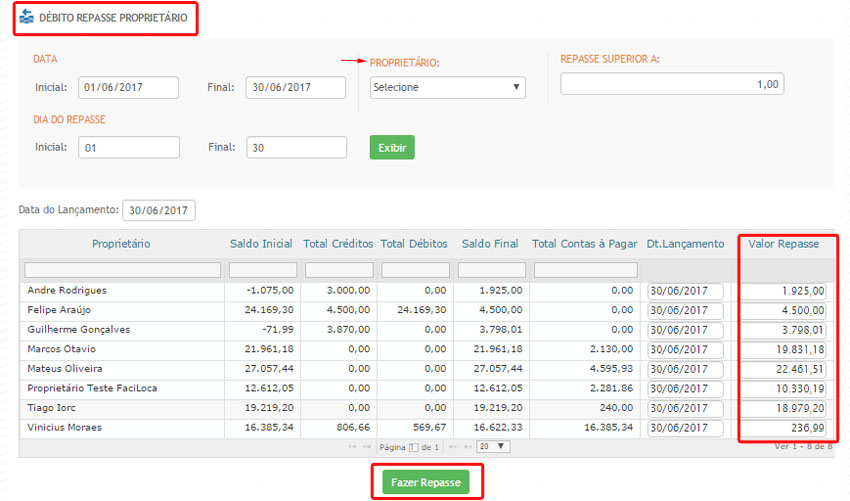This screenshot has width=850, height=501.
Task: Sort by Saldo Final column header
Action: 490,243
